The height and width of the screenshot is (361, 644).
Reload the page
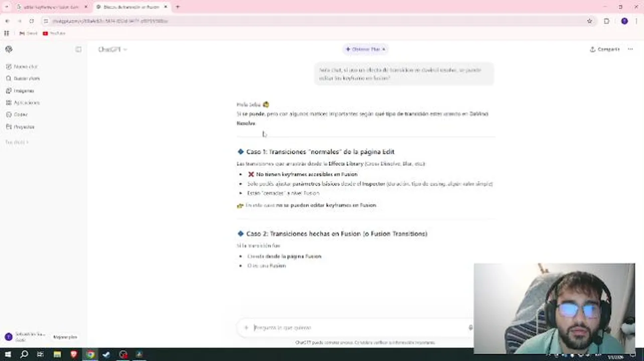pyautogui.click(x=31, y=21)
